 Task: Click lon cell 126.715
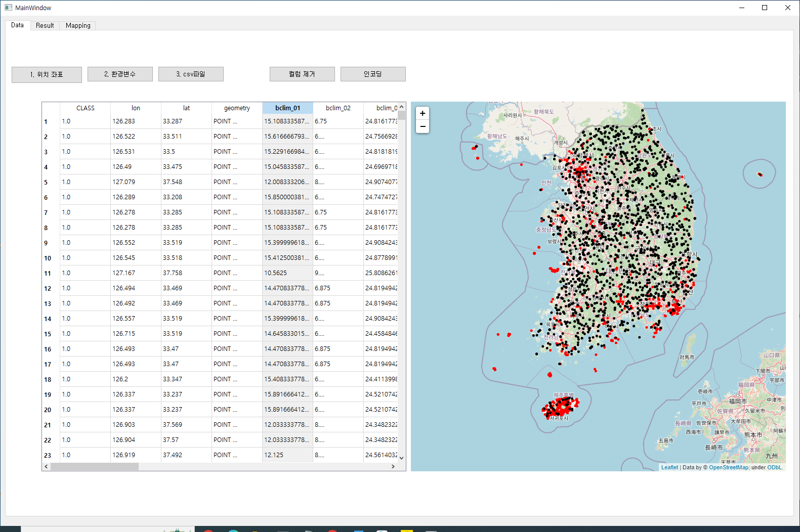[x=136, y=334]
